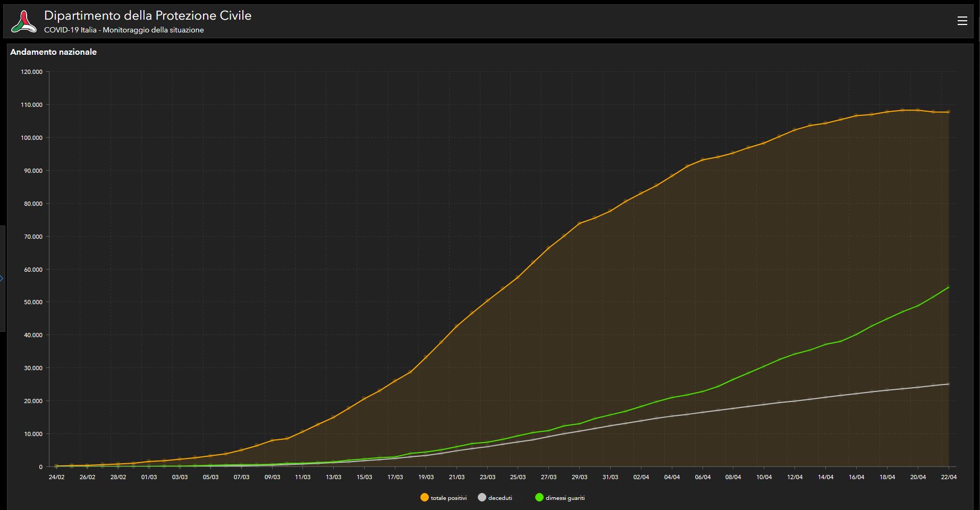The image size is (980, 510).
Task: Click the 19/03 date axis label
Action: [x=426, y=477]
